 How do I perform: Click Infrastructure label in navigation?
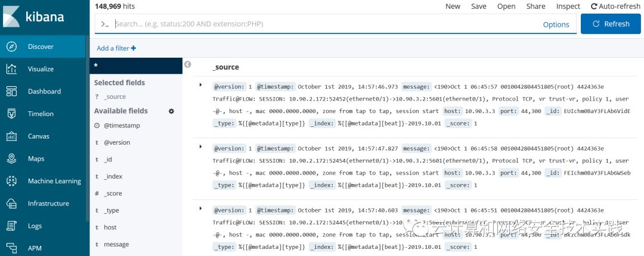(48, 204)
